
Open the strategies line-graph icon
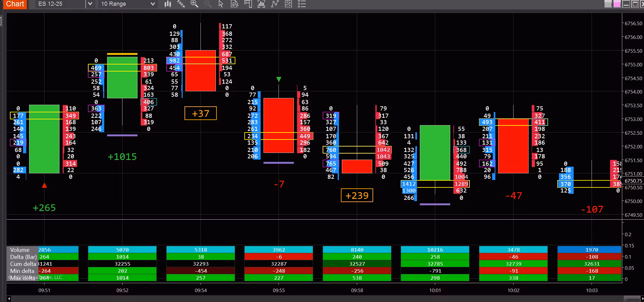275,4
